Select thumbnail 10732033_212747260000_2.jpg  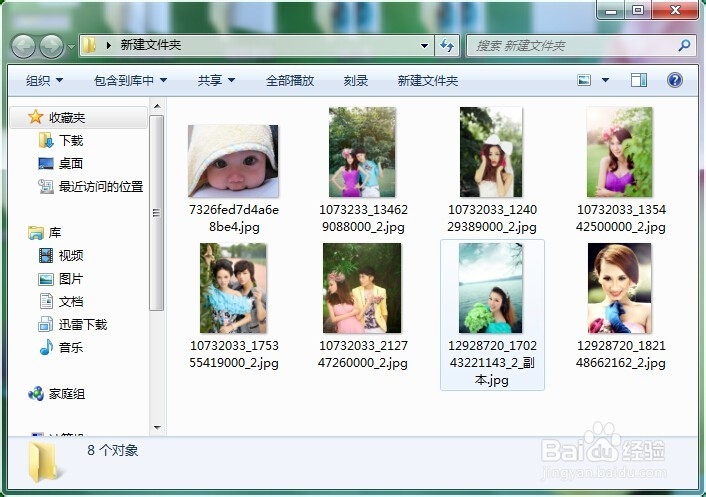(362, 288)
